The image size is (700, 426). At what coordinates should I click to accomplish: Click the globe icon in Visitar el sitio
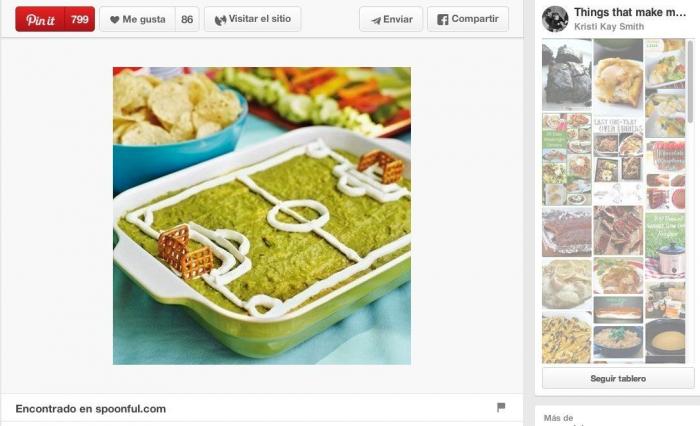pyautogui.click(x=221, y=20)
